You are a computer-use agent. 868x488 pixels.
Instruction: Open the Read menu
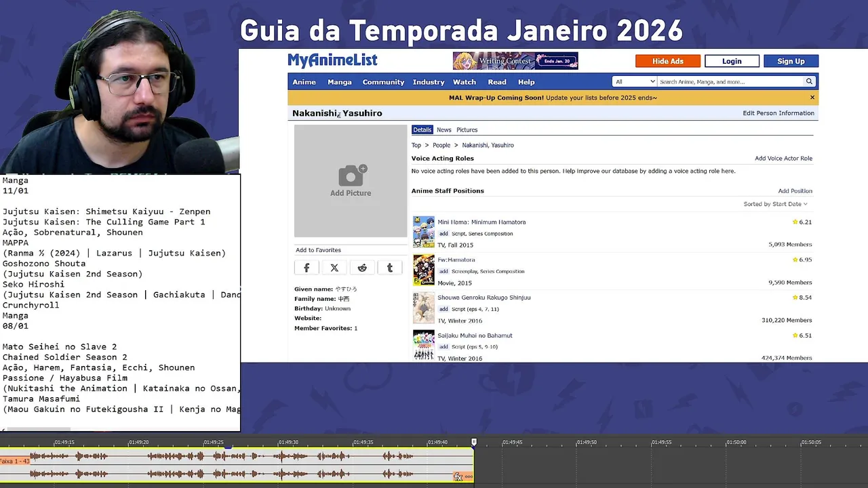pos(497,82)
